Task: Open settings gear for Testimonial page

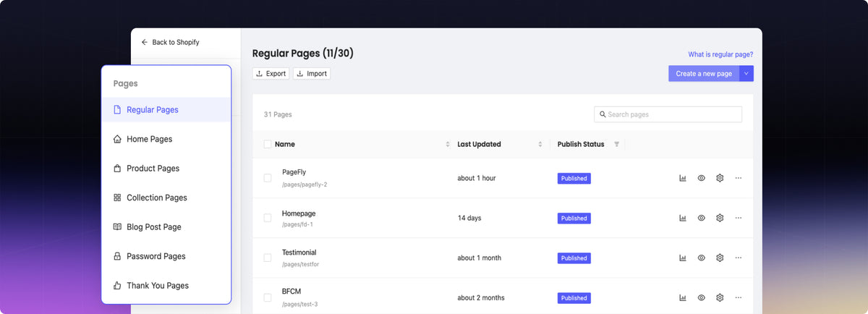Action: click(720, 258)
